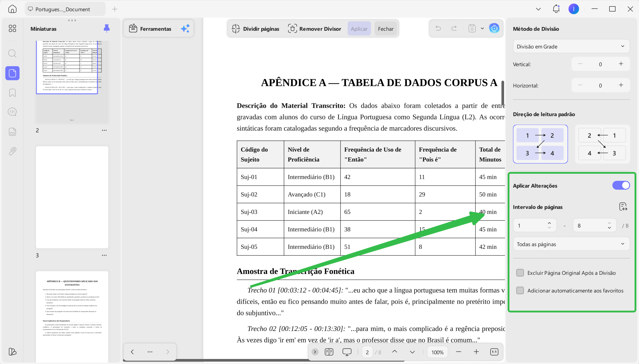Open the user profile avatar
The height and width of the screenshot is (364, 639).
574,9
